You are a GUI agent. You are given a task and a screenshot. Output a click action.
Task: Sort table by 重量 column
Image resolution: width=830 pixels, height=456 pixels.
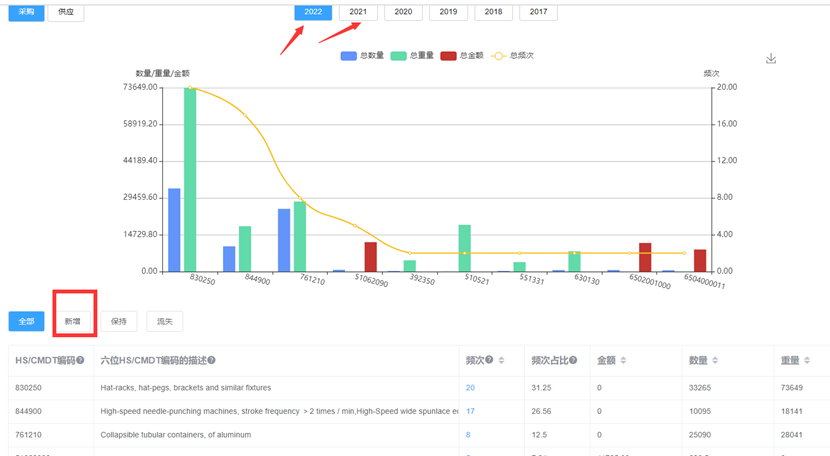coord(807,360)
